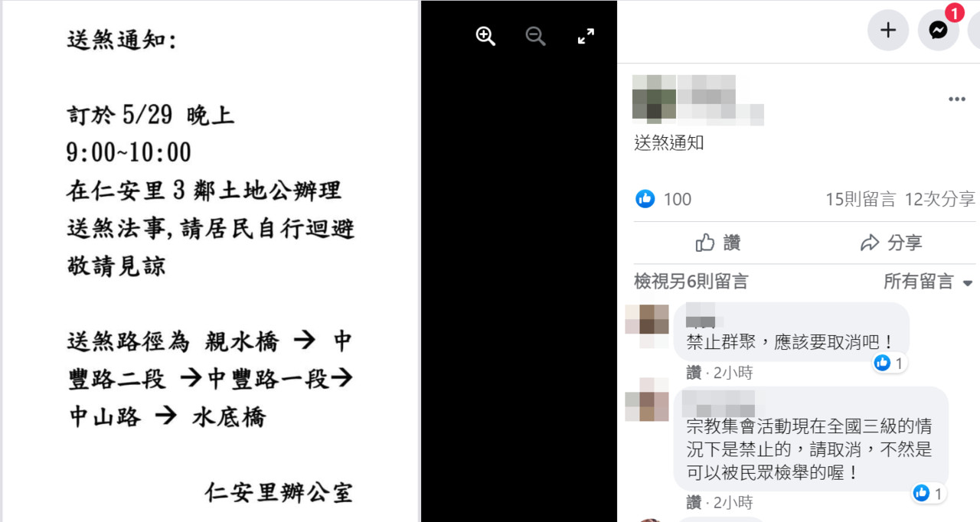The width and height of the screenshot is (980, 522).
Task: Open the post author's profile picture
Action: [654, 99]
